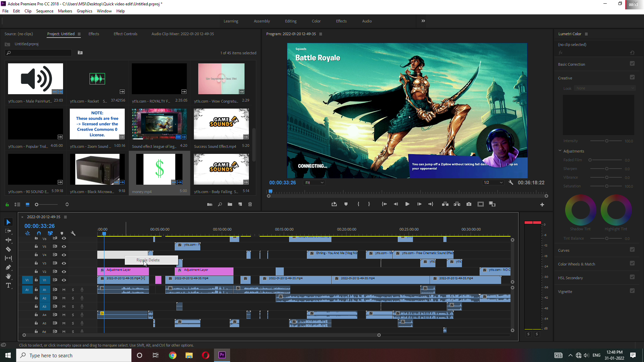The height and width of the screenshot is (362, 644).
Task: Toggle video track V3 output visibility
Action: [x=64, y=263]
